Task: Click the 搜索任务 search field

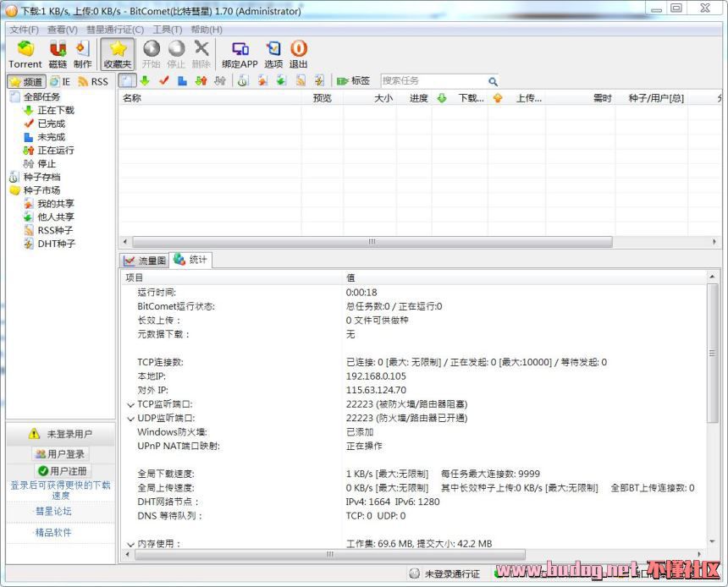Action: point(433,80)
